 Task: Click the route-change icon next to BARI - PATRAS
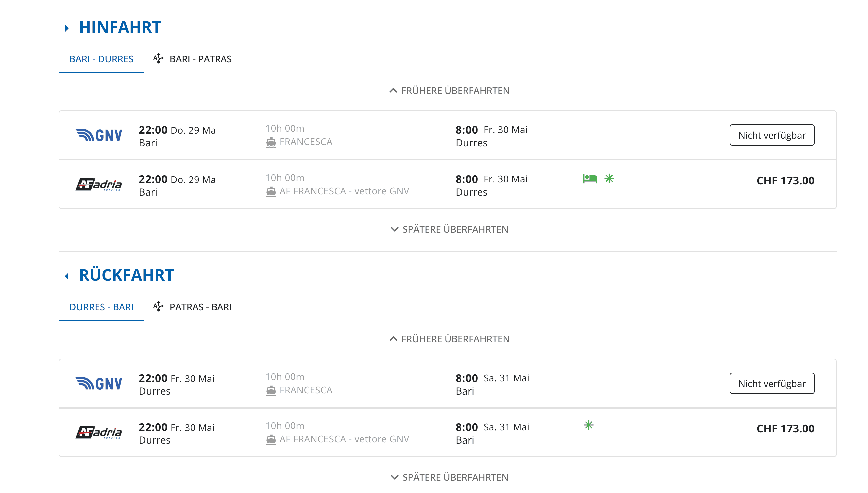[158, 59]
